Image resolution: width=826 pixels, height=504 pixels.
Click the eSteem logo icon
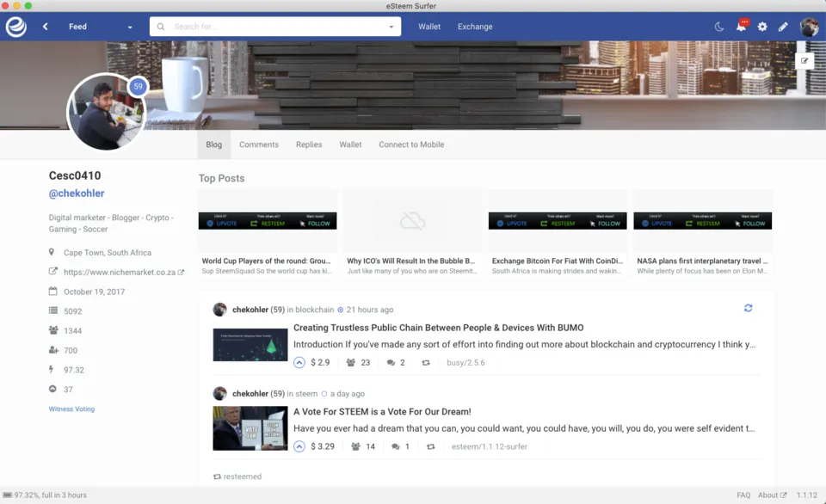(x=15, y=27)
